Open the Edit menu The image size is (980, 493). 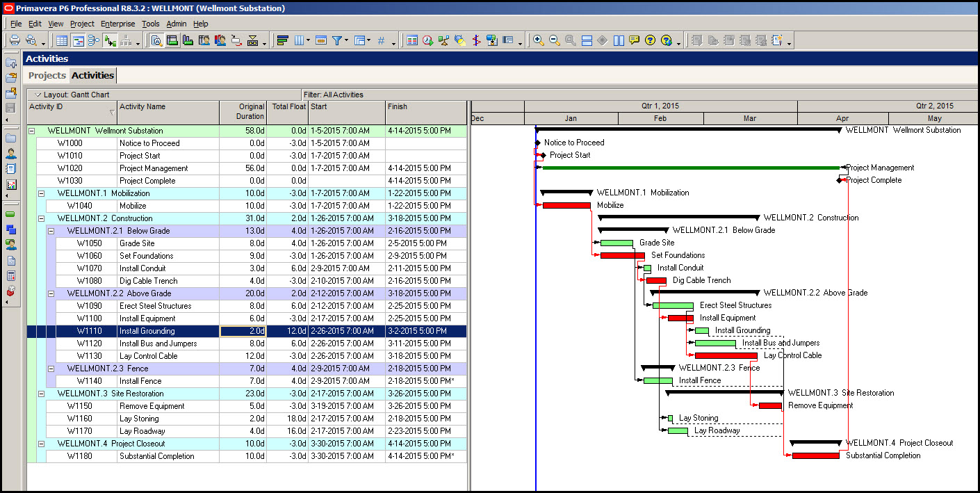pos(35,24)
